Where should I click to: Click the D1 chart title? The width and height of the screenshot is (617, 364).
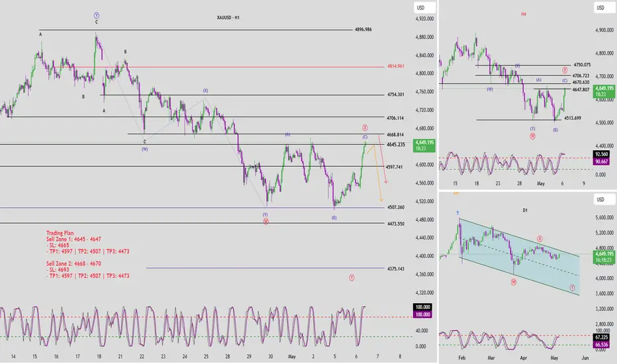point(525,210)
